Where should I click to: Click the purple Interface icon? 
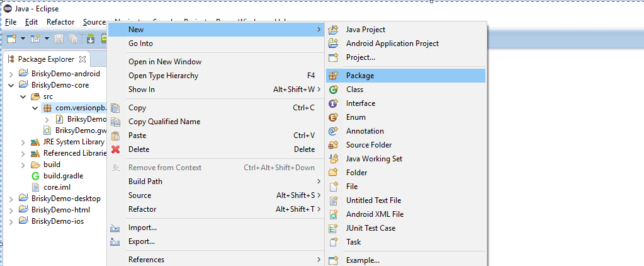coord(334,103)
